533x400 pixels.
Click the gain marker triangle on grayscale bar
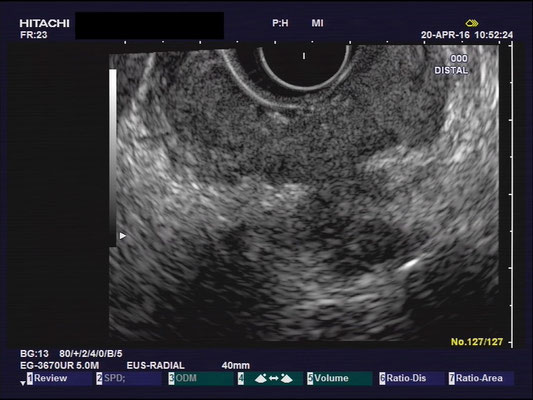point(123,236)
